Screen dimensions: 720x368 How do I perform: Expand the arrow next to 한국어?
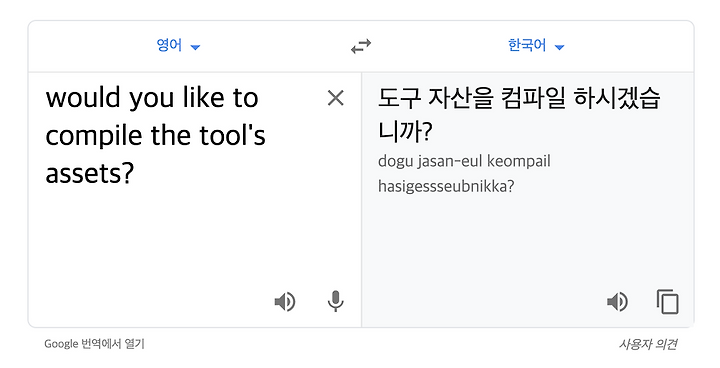559,47
